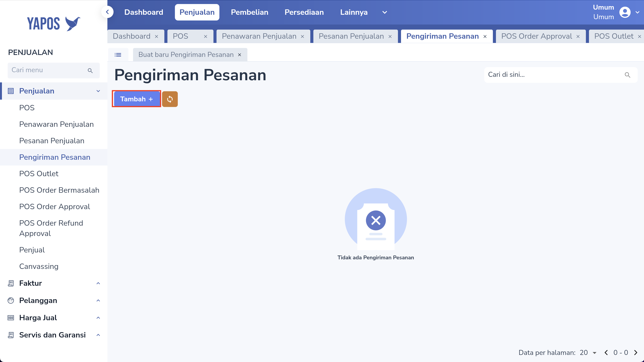Open the Lainnya dropdown chevron
This screenshot has width=644, height=362.
(x=385, y=12)
